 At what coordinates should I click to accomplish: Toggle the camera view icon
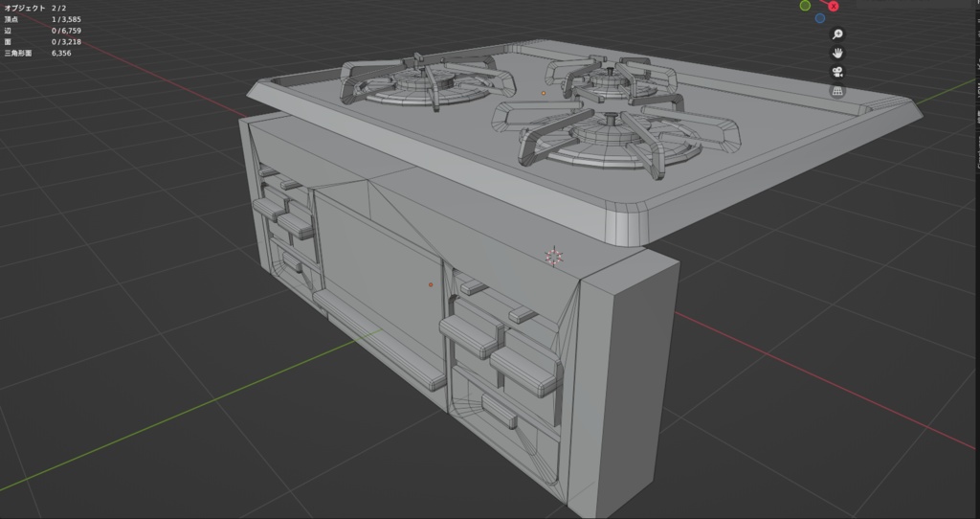(837, 72)
